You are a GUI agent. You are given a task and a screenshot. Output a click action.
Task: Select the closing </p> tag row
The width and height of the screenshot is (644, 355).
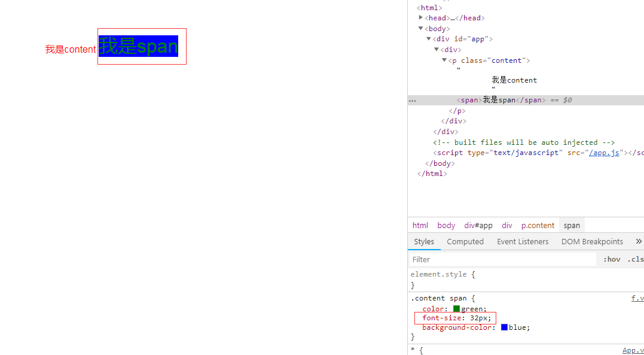coord(457,111)
